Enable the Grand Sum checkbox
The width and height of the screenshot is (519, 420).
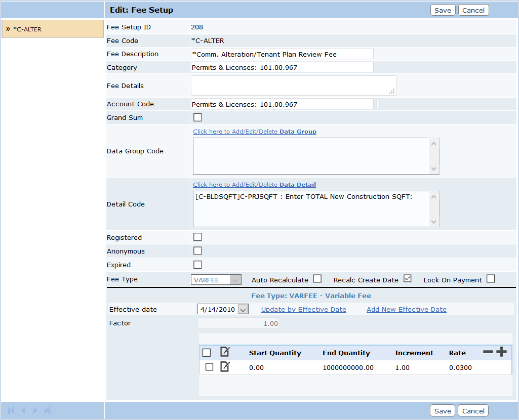197,117
